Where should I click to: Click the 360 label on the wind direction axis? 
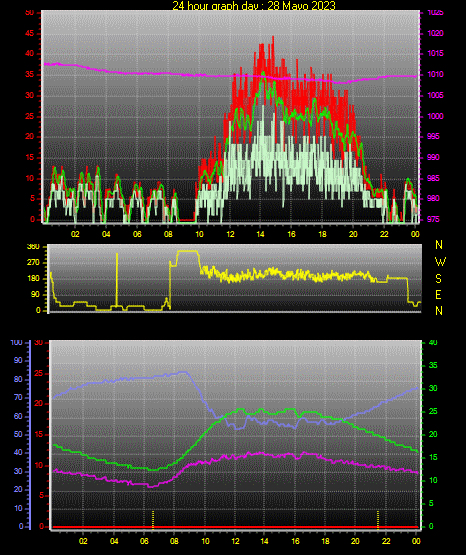[x=33, y=247]
